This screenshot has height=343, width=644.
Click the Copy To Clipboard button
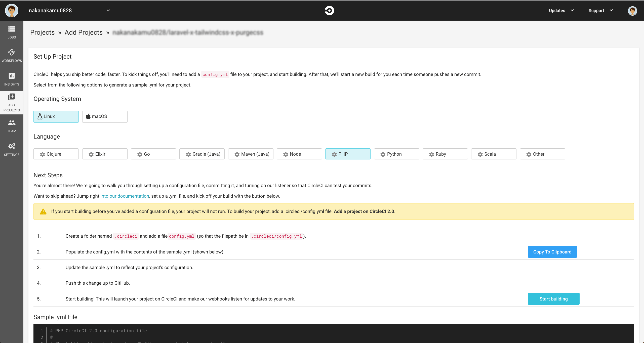(x=552, y=252)
